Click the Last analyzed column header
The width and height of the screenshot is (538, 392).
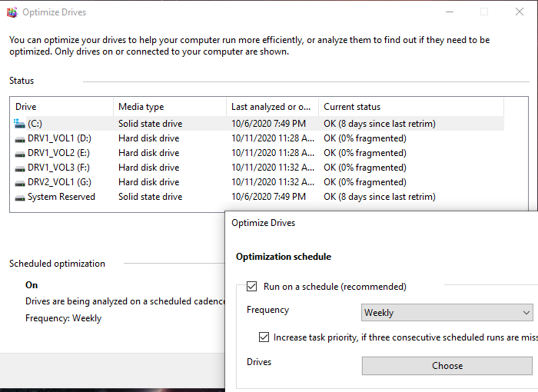click(x=272, y=107)
